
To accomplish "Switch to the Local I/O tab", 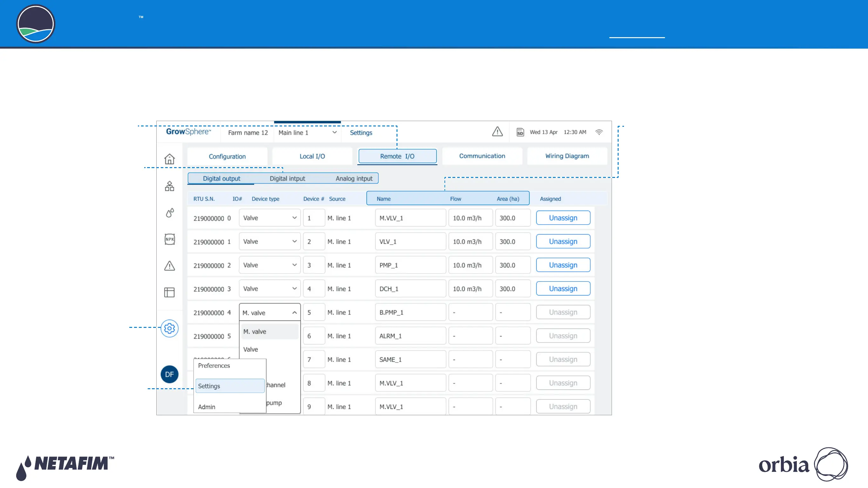I will 312,156.
